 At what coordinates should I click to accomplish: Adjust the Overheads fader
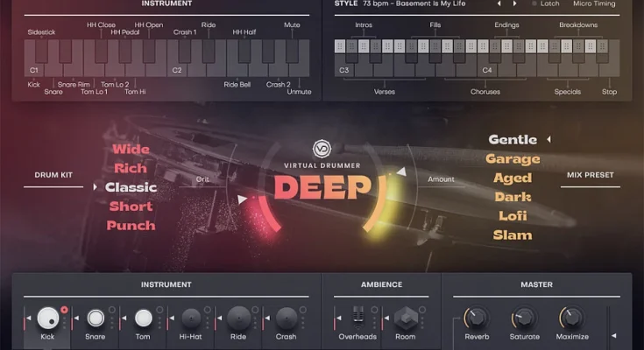(357, 317)
